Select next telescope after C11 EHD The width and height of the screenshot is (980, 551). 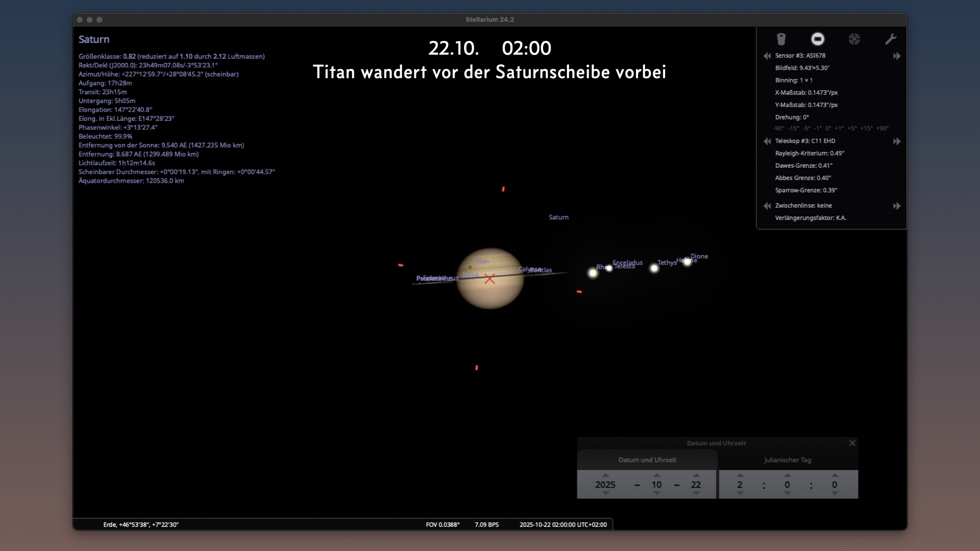[x=897, y=141]
